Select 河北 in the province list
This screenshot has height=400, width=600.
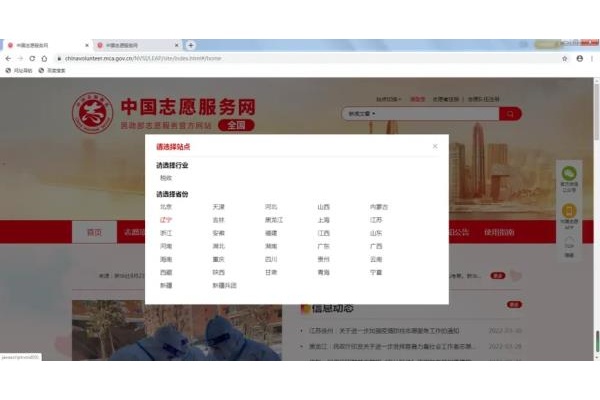click(271, 207)
